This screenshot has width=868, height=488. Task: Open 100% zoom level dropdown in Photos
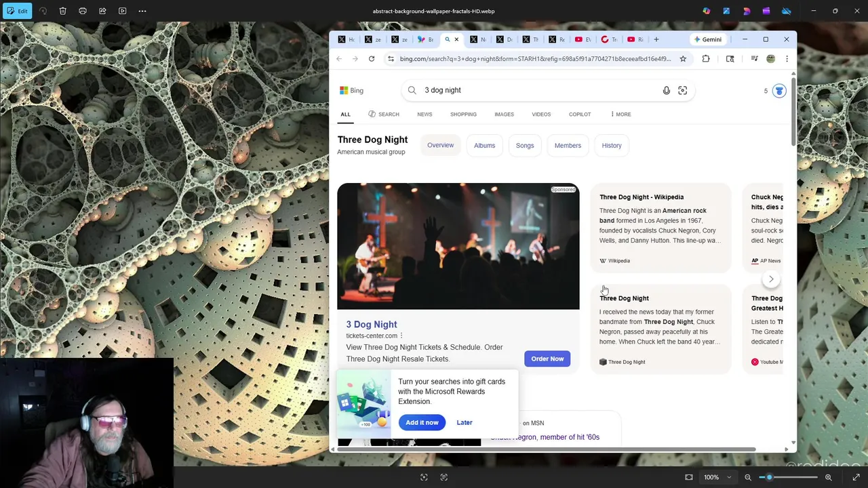tap(717, 477)
